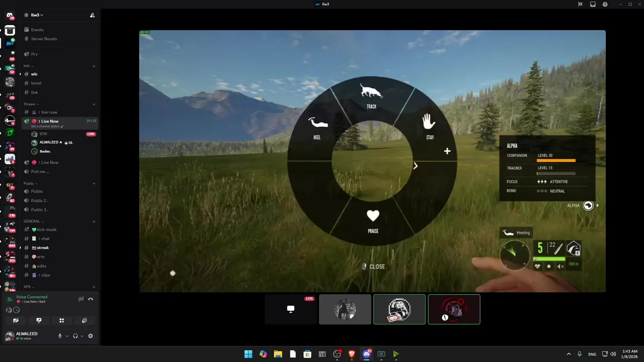Click the Discord inbox icon in title bar
The image size is (644, 362).
(x=593, y=4)
